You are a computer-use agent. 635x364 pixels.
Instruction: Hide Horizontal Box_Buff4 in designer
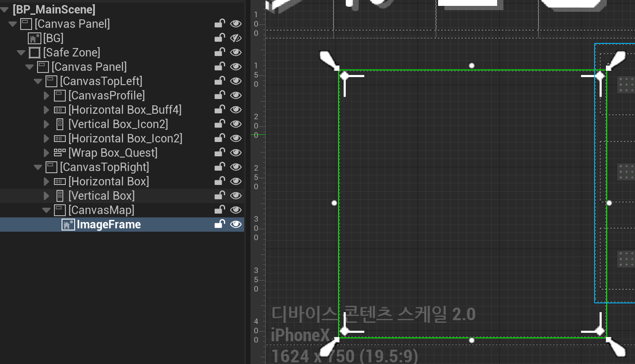236,110
